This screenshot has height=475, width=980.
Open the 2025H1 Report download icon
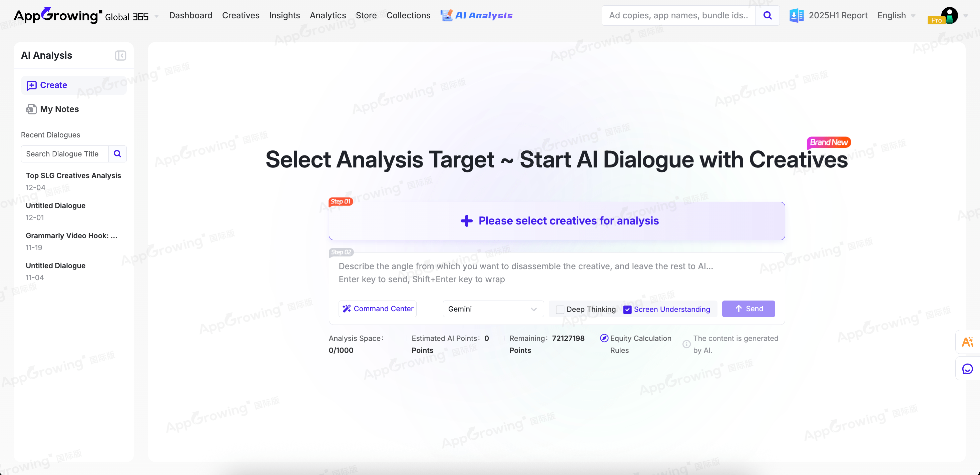click(796, 16)
